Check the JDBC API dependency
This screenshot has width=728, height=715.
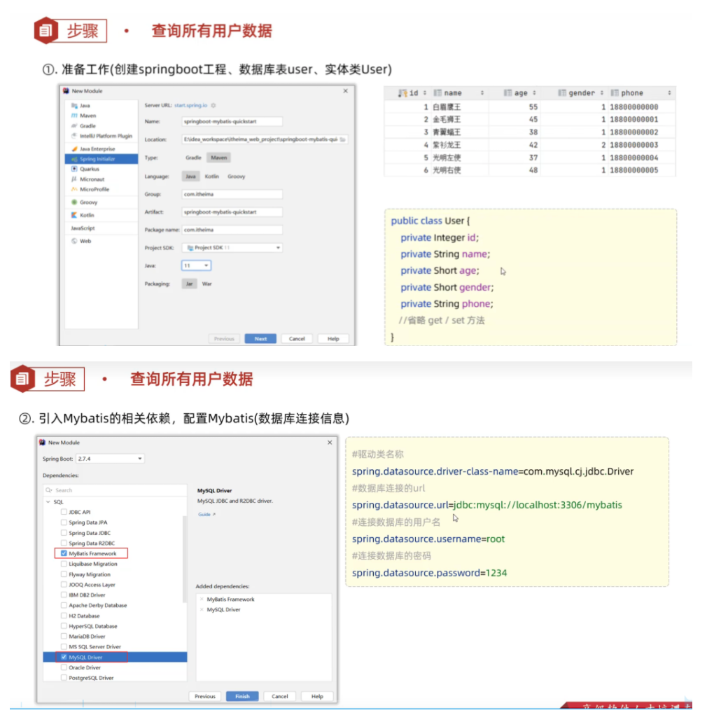[64, 512]
